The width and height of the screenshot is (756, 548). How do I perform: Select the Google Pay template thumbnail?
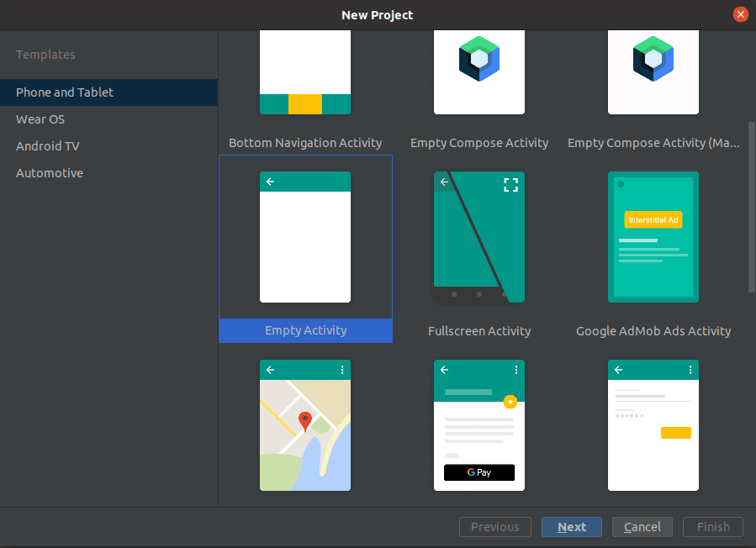point(479,425)
